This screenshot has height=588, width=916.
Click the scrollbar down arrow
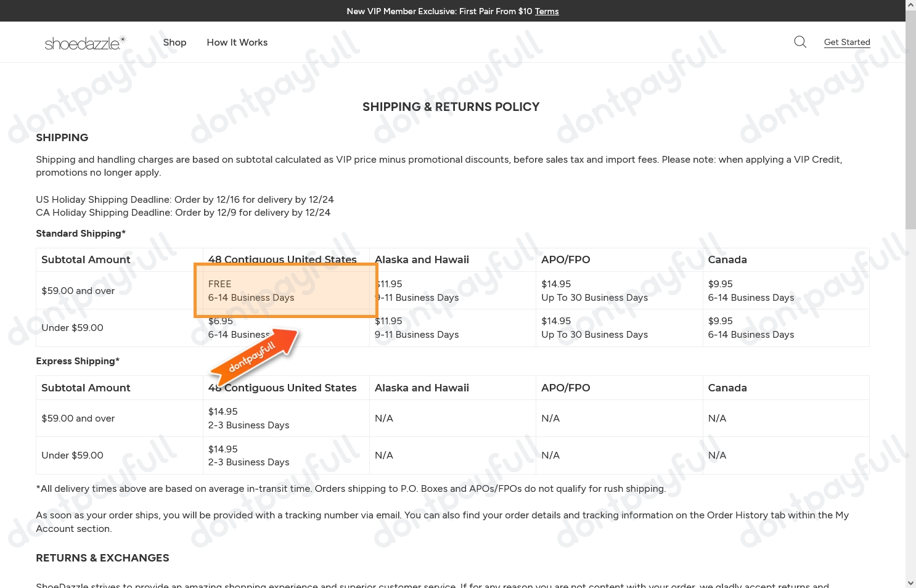click(910, 582)
